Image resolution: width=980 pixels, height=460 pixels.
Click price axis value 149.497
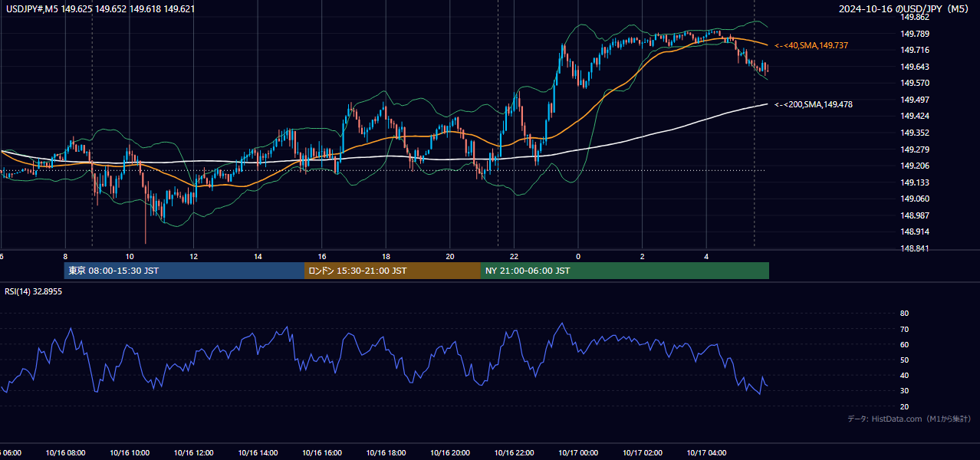coord(915,100)
